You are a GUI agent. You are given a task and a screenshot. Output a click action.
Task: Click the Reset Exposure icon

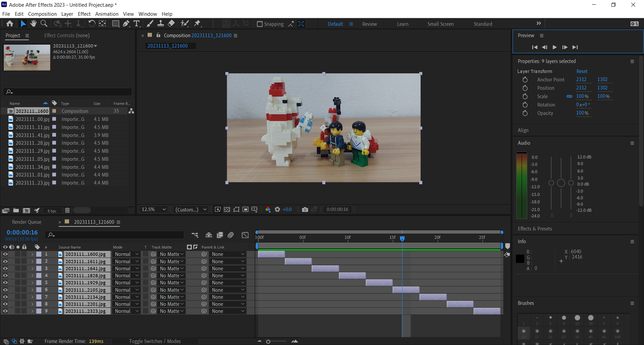pos(277,209)
